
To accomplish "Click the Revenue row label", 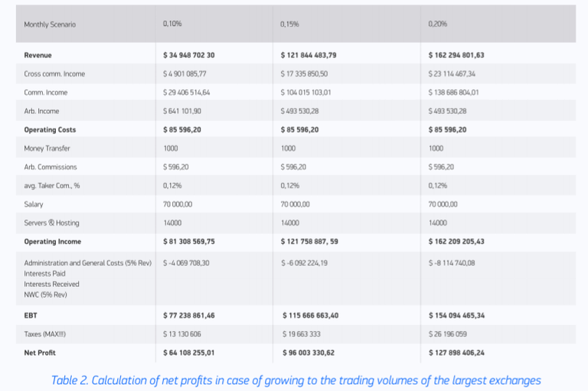I will tap(38, 55).
